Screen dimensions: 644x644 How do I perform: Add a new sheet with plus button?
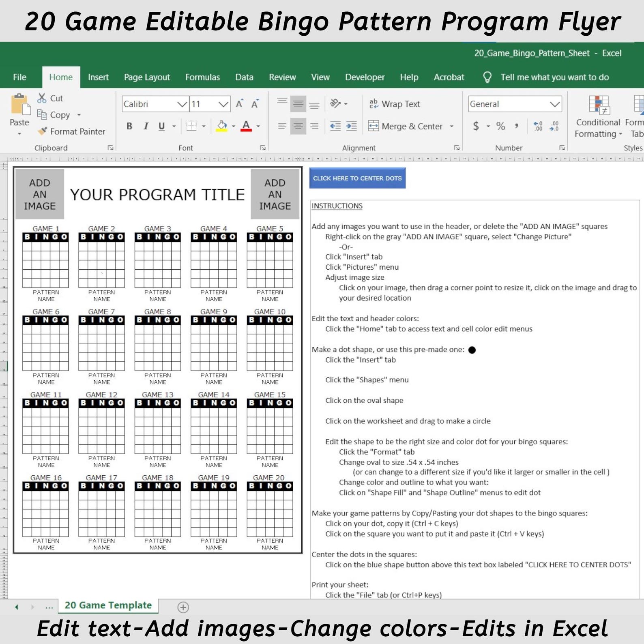183,607
